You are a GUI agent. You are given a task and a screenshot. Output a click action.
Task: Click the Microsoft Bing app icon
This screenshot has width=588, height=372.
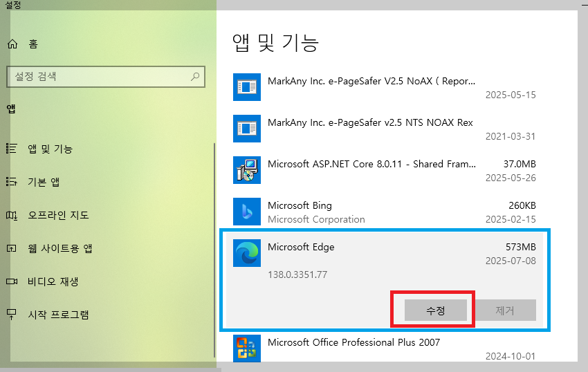(x=247, y=212)
